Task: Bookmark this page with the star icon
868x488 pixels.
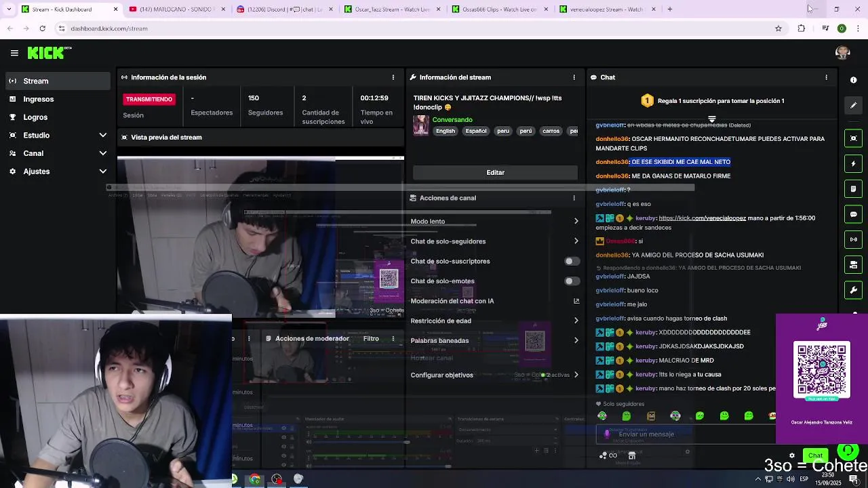Action: pos(778,28)
